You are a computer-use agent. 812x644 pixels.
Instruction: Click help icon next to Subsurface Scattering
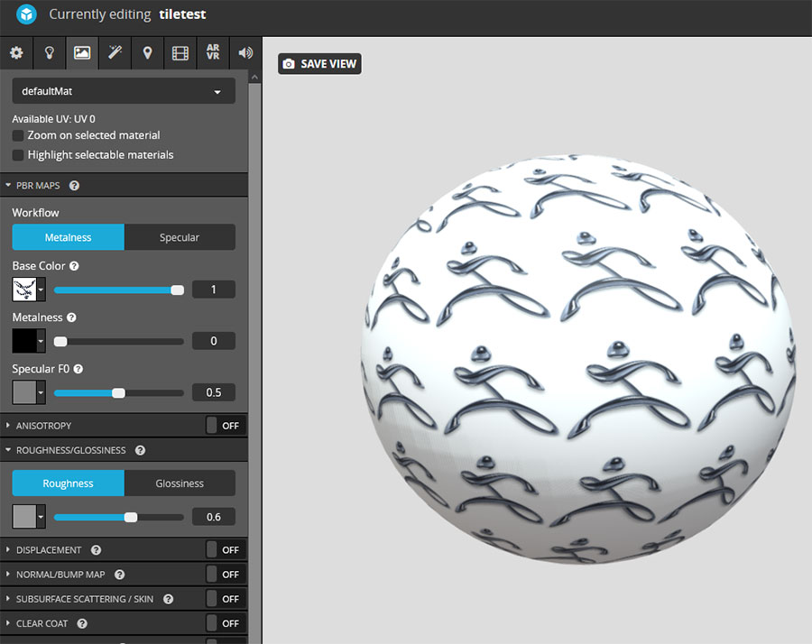pos(169,599)
